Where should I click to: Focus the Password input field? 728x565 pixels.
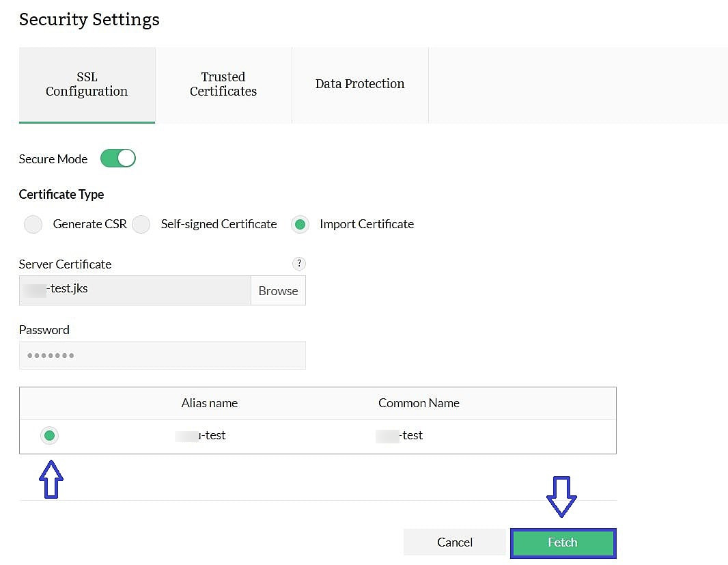click(x=163, y=355)
